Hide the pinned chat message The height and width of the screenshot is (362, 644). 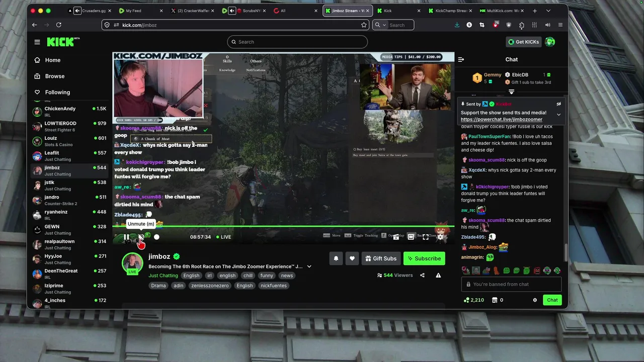[x=558, y=104]
